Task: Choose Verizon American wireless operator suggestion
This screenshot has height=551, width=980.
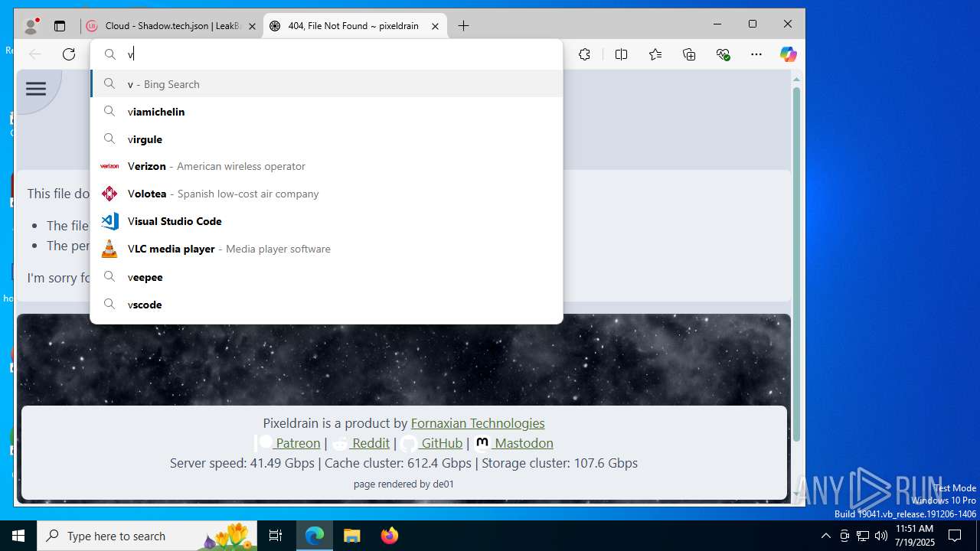Action: (x=327, y=166)
